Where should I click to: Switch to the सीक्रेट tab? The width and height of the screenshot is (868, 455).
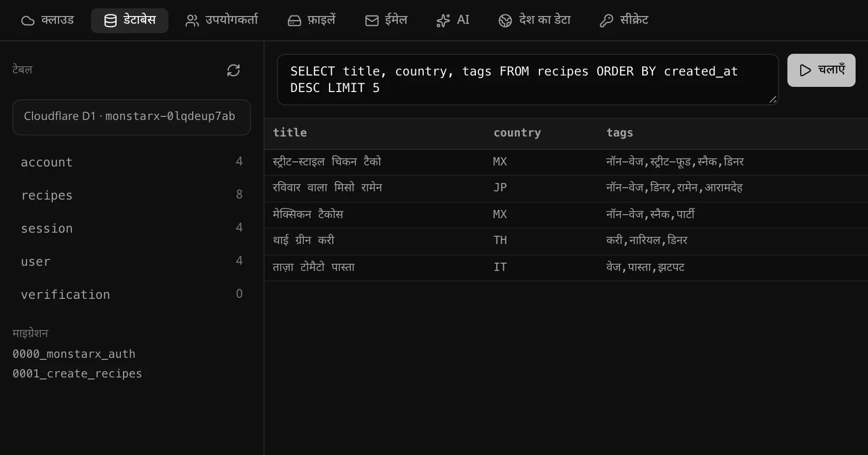tap(624, 20)
